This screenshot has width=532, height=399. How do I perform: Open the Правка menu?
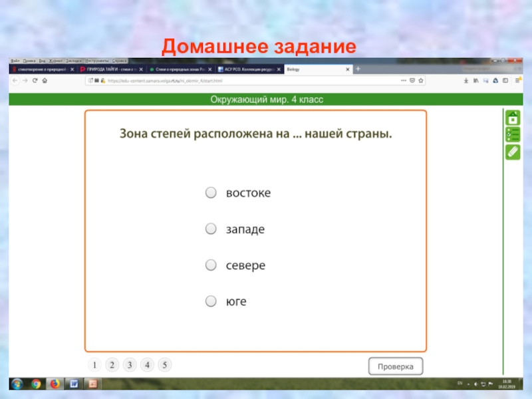[x=29, y=61]
